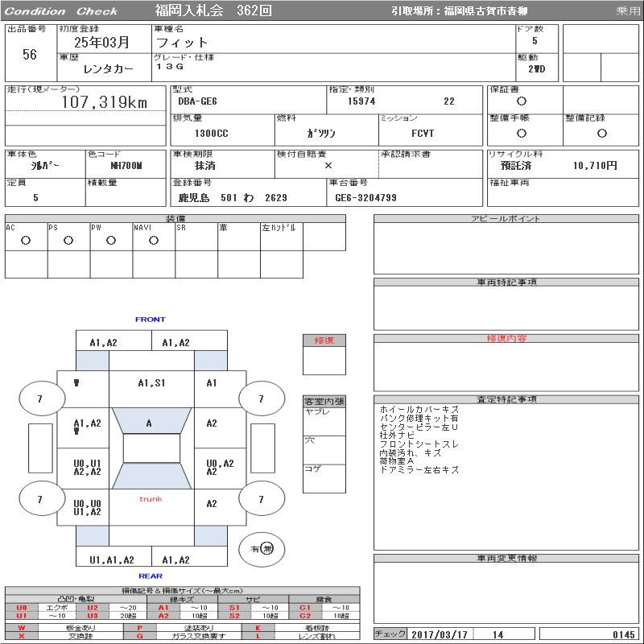
Task: Click the circle mark under AC
Action: coord(26,241)
